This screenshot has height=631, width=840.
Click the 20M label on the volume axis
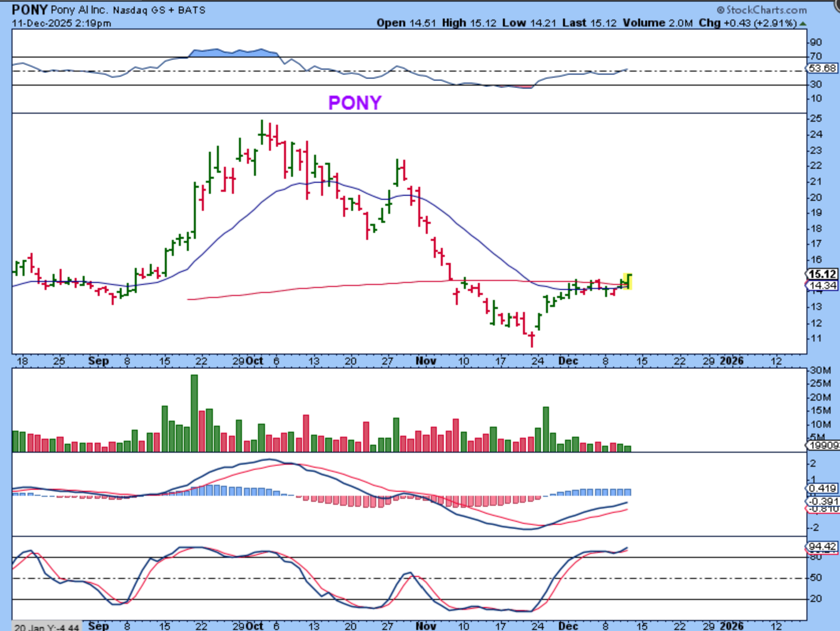(x=820, y=397)
